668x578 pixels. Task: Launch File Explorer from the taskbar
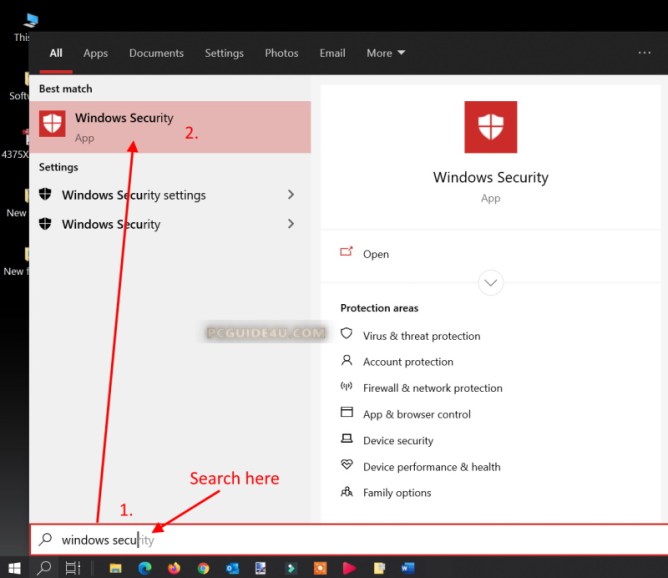coord(115,568)
